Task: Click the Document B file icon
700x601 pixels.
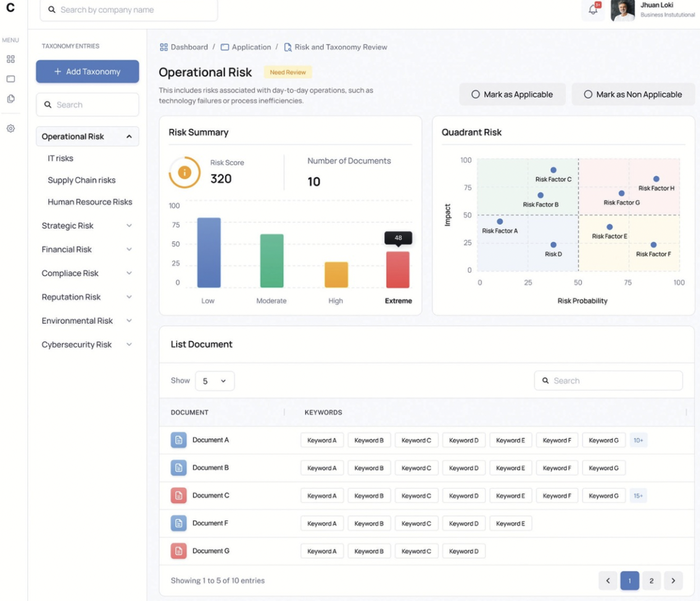Action: (x=178, y=468)
